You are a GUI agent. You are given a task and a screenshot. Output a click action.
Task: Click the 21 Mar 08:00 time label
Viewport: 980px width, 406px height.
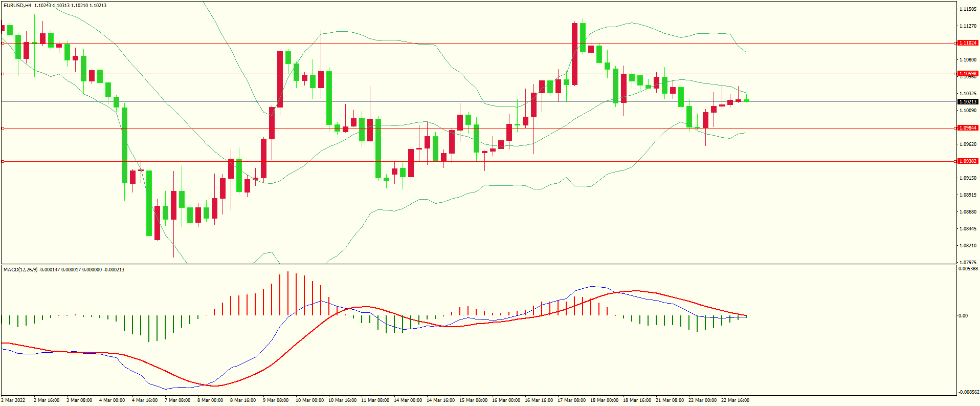(x=670, y=400)
